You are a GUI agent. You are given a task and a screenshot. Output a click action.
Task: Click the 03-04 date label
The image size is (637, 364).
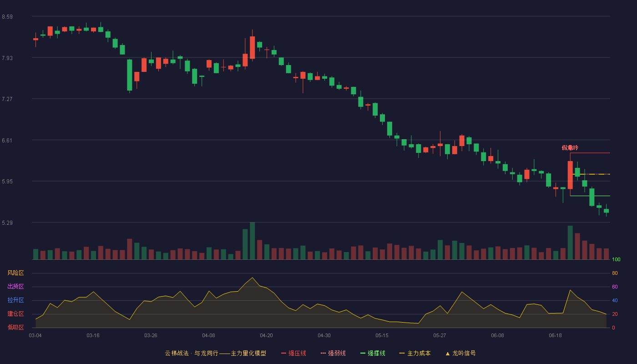tap(35, 335)
